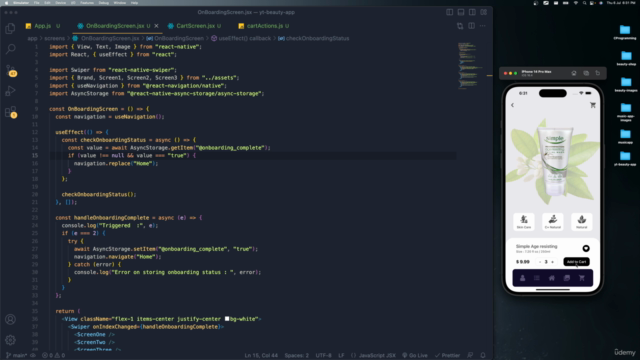Image resolution: width=640 pixels, height=360 pixels.
Task: Tap the C+ Natural category card
Action: (553, 222)
